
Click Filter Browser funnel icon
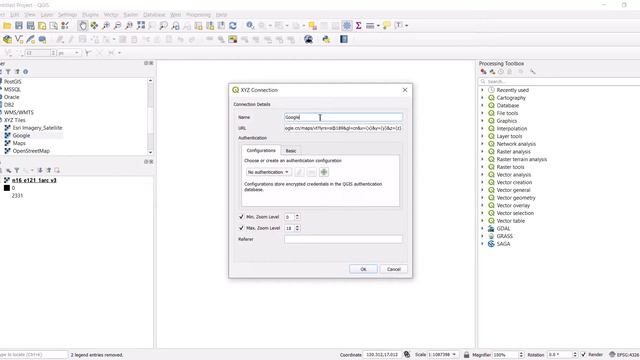8,72
